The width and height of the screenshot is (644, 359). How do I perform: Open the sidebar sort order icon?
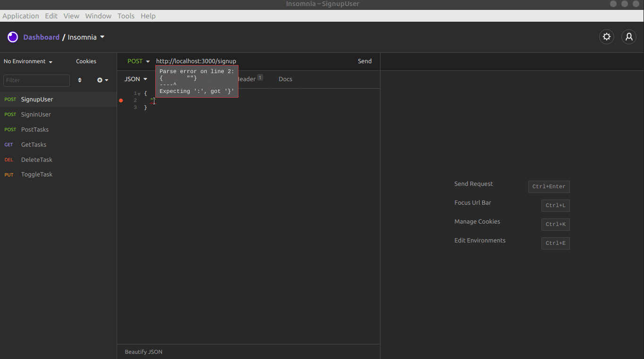tap(80, 80)
